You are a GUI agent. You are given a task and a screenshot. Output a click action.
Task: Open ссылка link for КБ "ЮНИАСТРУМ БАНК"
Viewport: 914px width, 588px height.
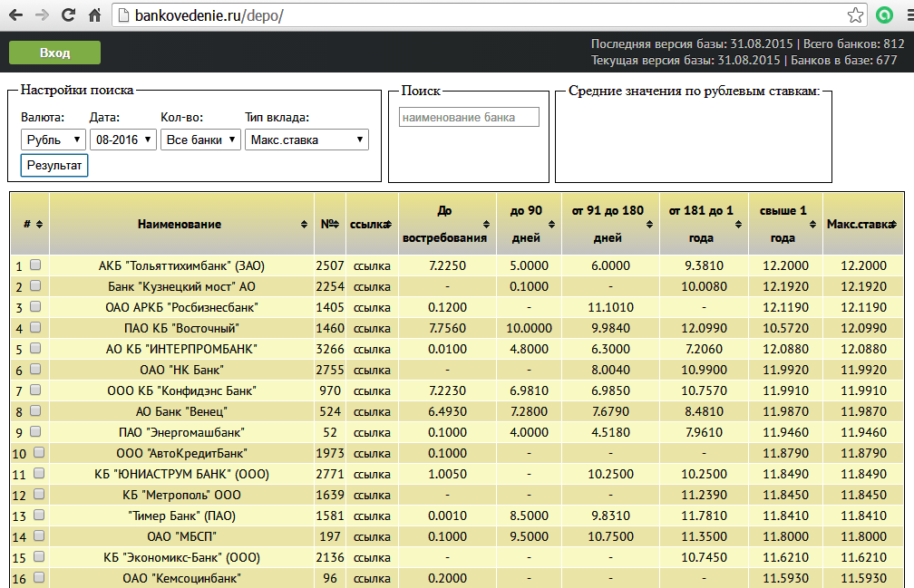(x=372, y=475)
